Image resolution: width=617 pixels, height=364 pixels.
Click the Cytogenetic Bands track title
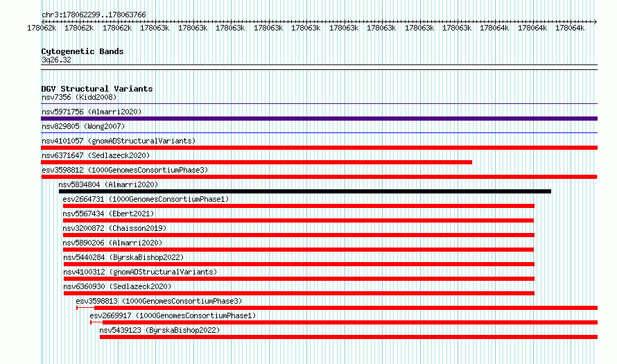coord(82,51)
